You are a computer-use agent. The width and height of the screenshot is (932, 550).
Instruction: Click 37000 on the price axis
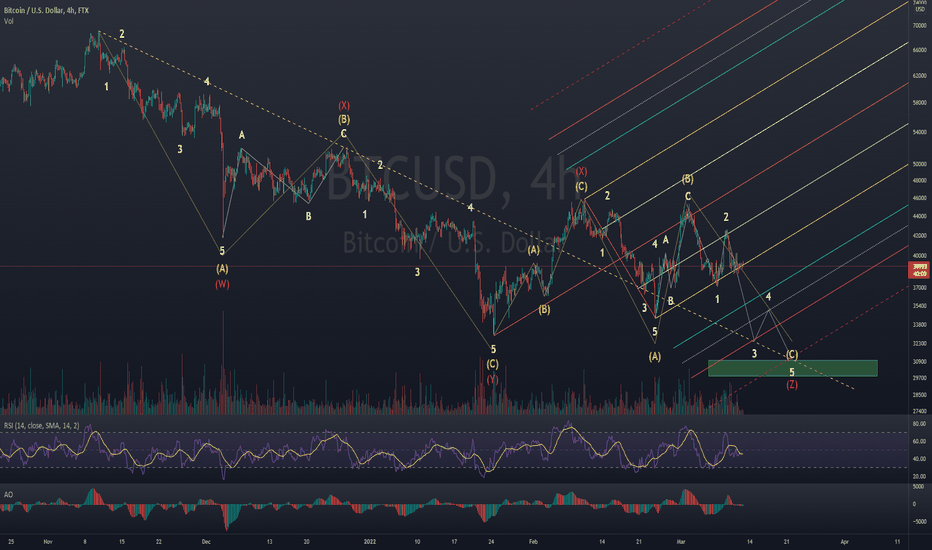click(920, 288)
